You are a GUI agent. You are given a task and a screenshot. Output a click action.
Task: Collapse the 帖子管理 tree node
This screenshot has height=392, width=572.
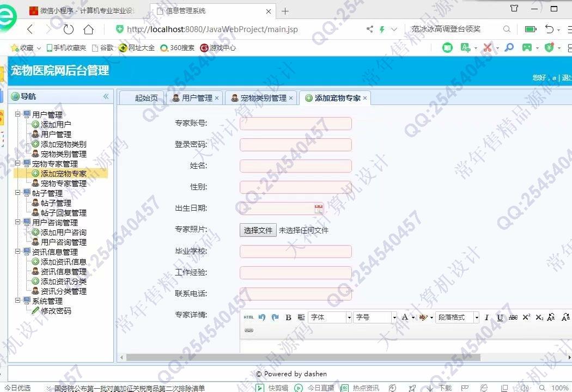(18, 193)
